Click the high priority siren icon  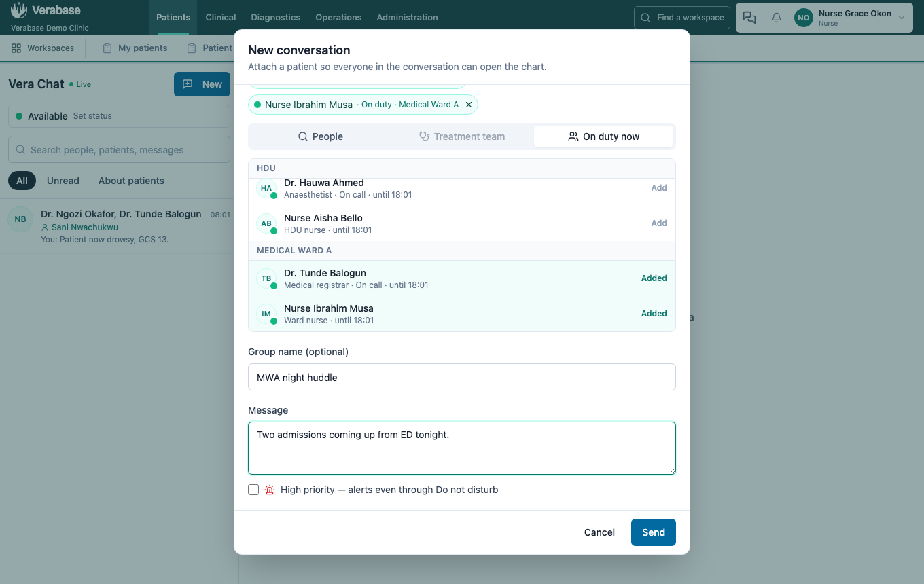pos(270,490)
